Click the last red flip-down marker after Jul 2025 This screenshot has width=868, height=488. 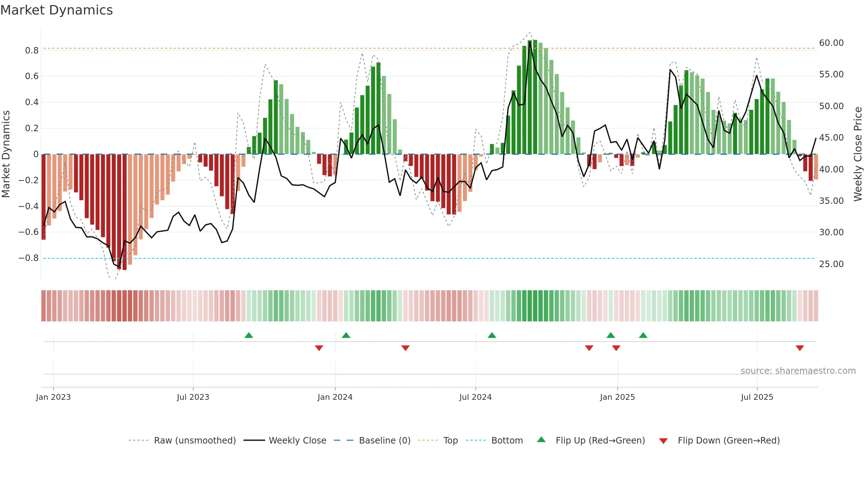[x=800, y=348]
